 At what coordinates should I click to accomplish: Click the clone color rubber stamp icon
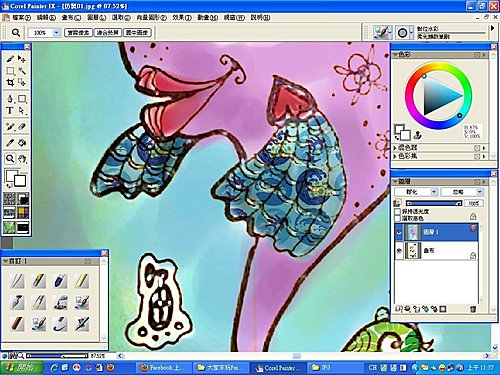coord(417,135)
